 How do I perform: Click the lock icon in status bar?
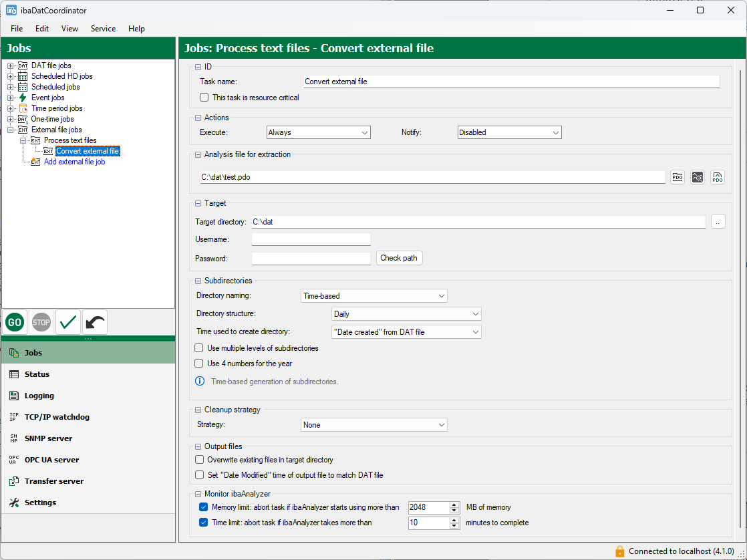619,551
